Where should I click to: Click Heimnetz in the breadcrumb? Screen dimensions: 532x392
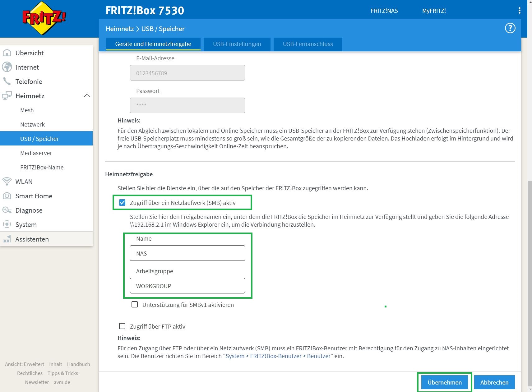[120, 29]
